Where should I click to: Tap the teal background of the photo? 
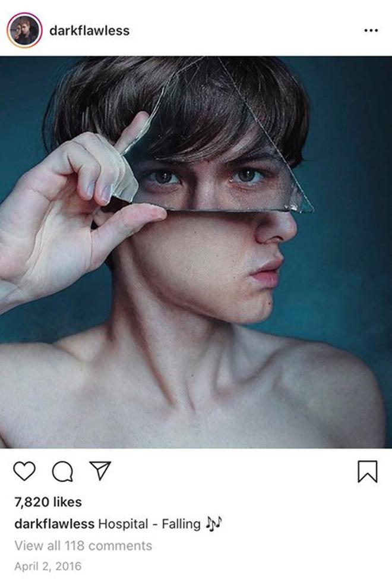(350, 238)
